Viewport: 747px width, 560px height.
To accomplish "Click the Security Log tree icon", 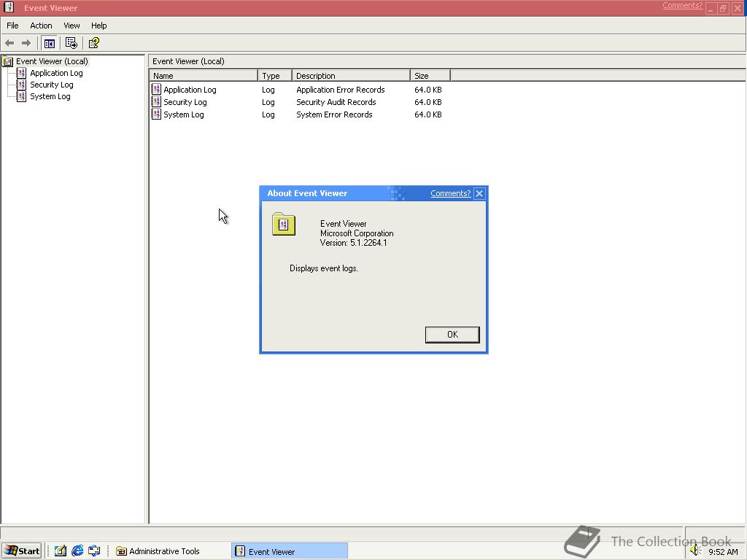I will tap(21, 85).
